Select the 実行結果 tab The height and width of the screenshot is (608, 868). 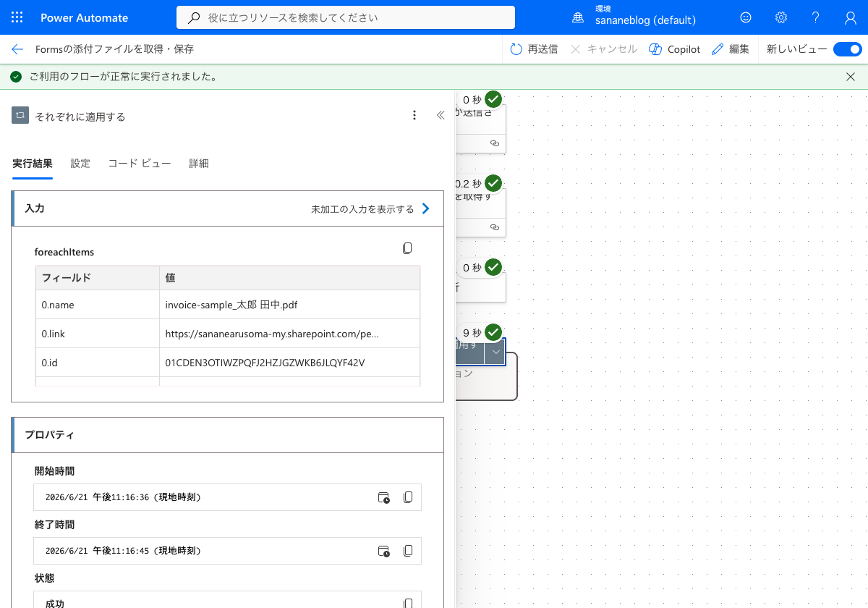coord(33,164)
